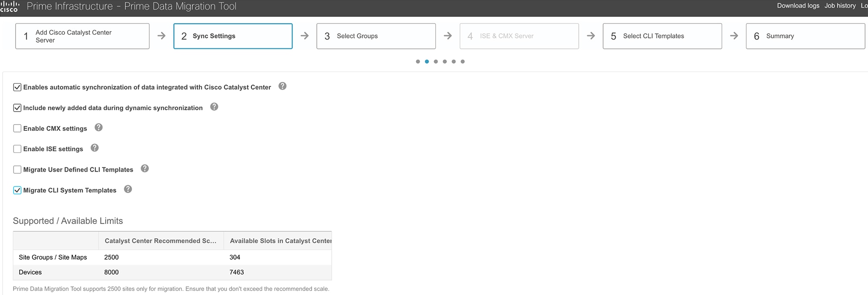
Task: Click the 8000 devices scale value
Action: click(111, 272)
